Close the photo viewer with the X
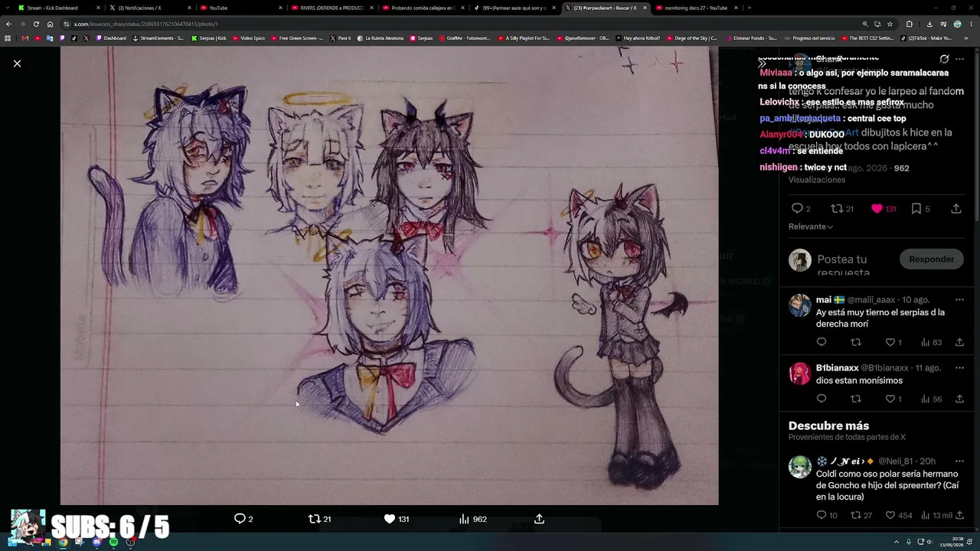The height and width of the screenshot is (551, 980). point(17,64)
